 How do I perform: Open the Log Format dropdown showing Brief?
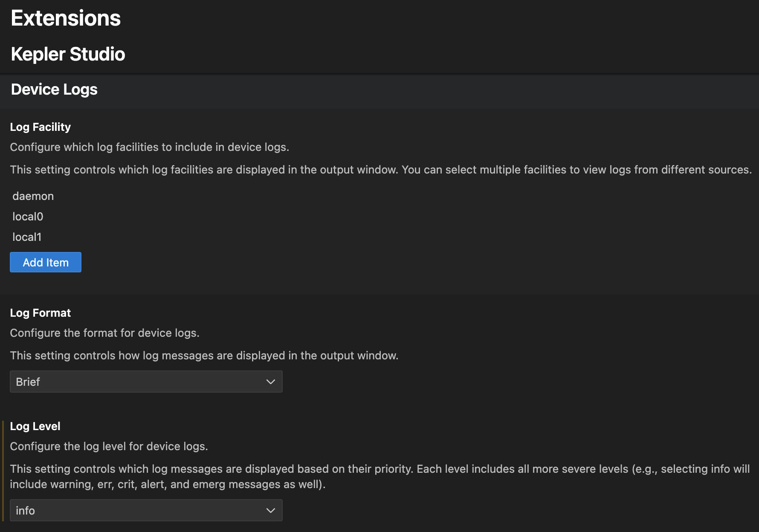pyautogui.click(x=146, y=382)
